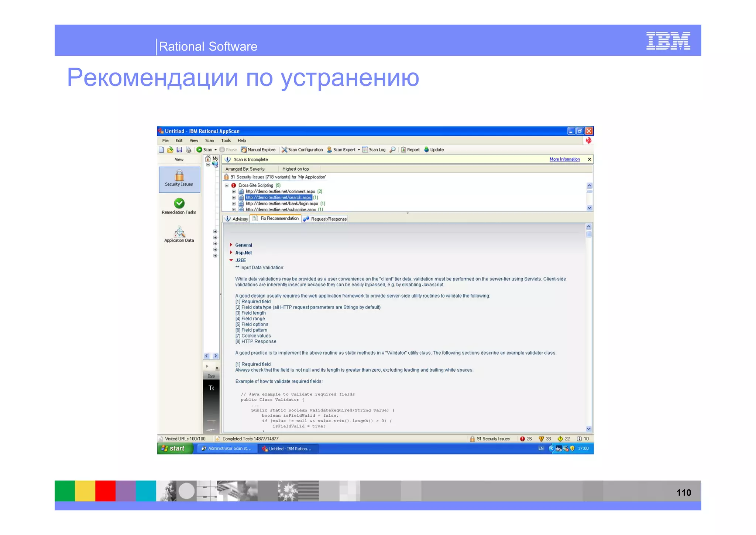Select http://demo.testfire.net/comment.aspx row

(280, 191)
